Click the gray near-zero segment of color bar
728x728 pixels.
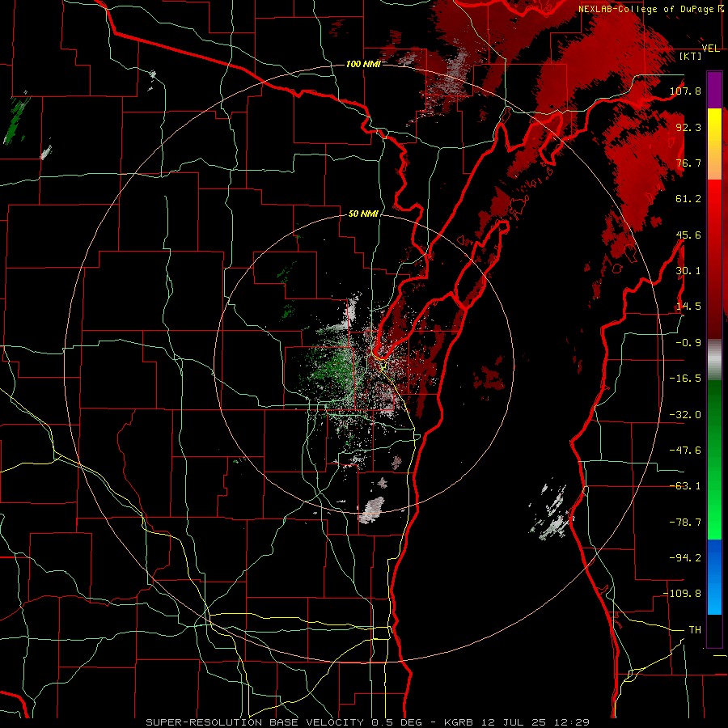pyautogui.click(x=714, y=360)
